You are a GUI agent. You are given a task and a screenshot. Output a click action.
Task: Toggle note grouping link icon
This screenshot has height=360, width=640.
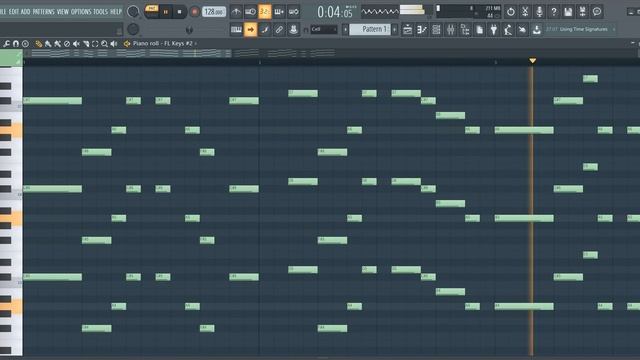(279, 29)
